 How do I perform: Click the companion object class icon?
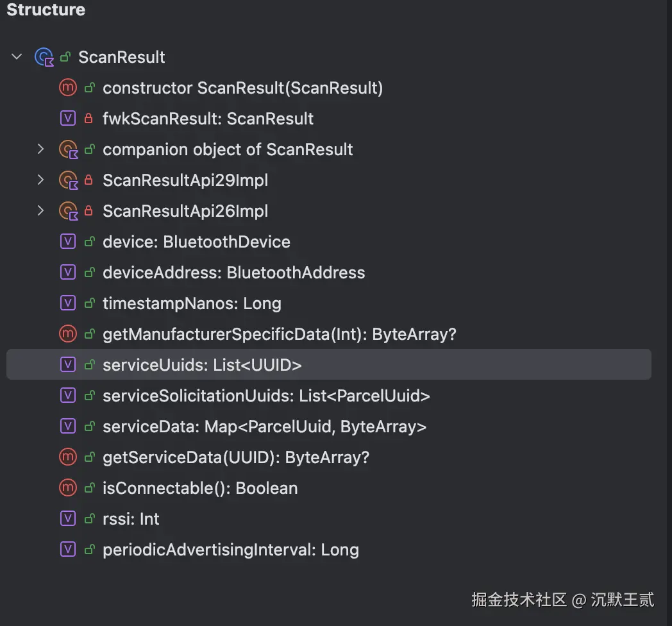[69, 149]
